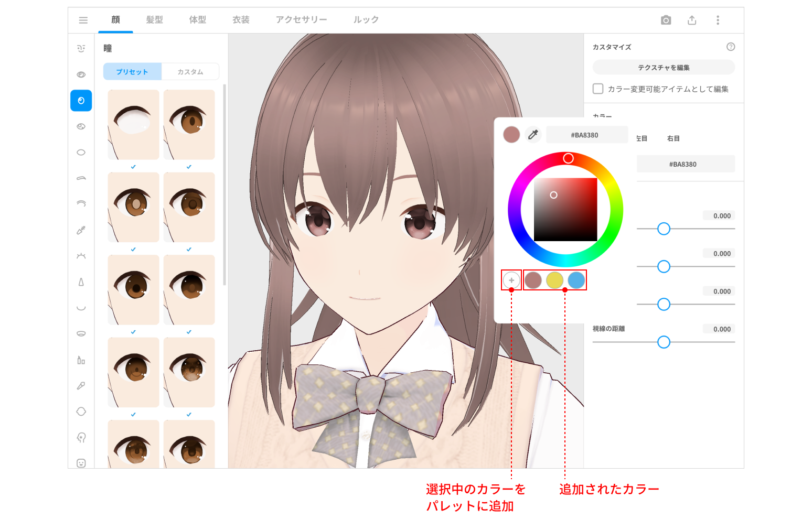
Task: Click the テクスチャを編集 button
Action: (664, 67)
